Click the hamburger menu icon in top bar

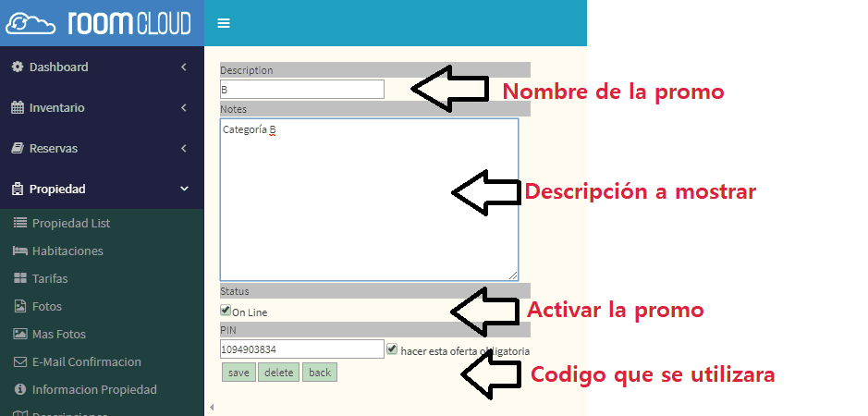224,23
